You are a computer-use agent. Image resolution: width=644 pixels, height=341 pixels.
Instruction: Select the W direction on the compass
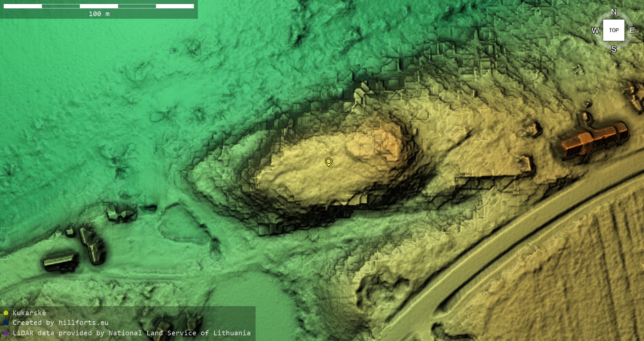pos(595,31)
